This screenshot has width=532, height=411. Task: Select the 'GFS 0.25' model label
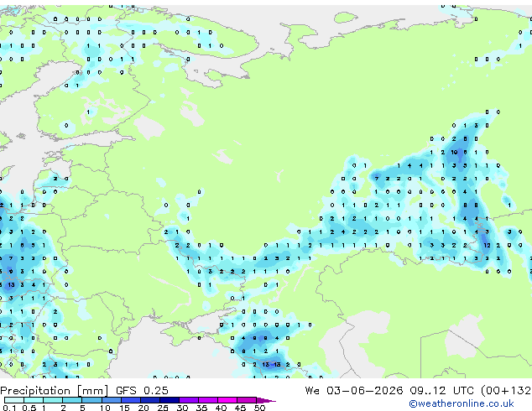pyautogui.click(x=142, y=391)
